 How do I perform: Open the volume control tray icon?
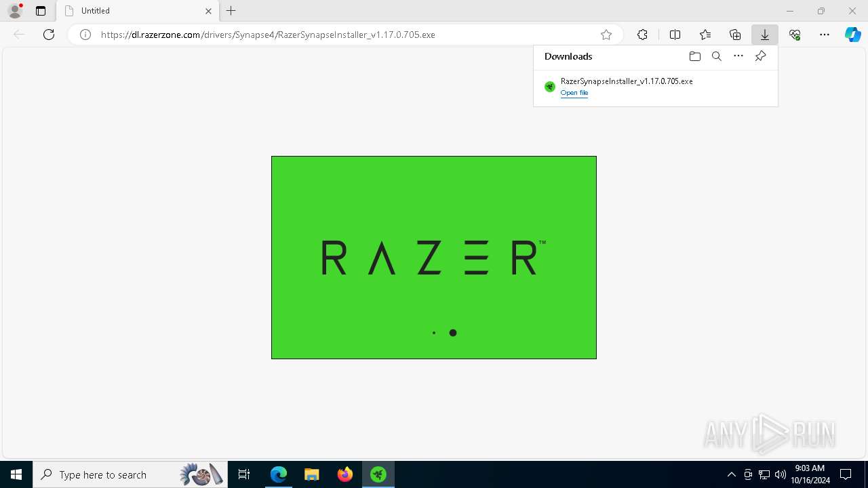click(x=781, y=474)
